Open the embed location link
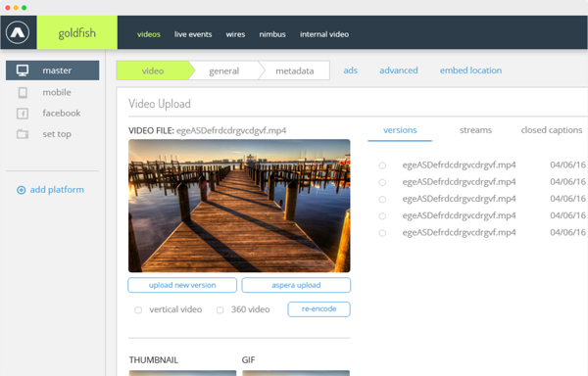Image resolution: width=588 pixels, height=376 pixels. [470, 70]
